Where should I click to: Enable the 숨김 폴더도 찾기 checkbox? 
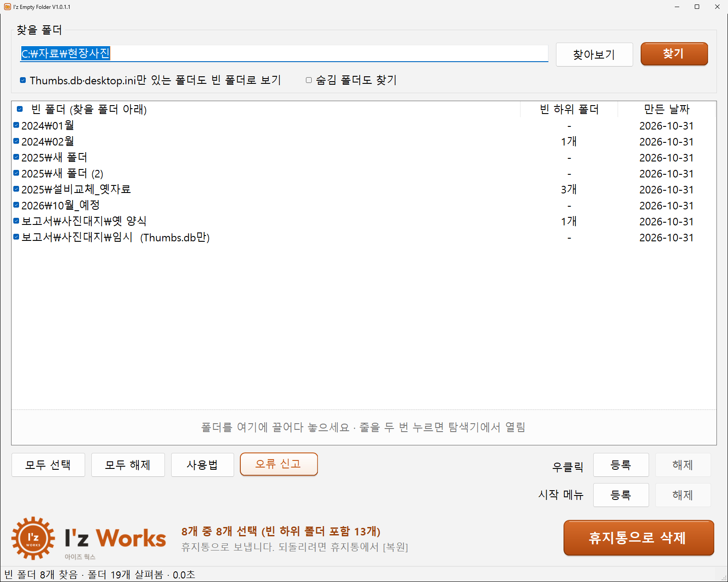click(309, 80)
